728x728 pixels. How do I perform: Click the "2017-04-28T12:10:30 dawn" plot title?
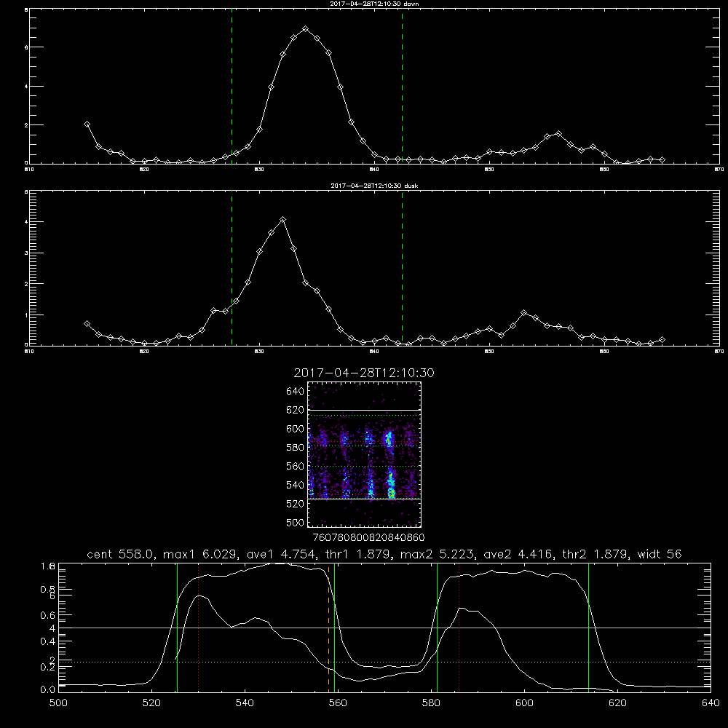[374, 4]
